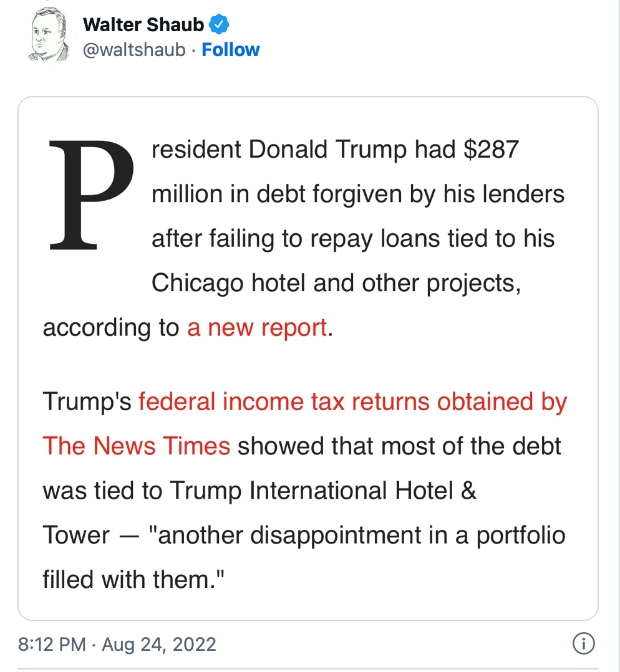Follow Walter Shaub
Screen dimensions: 620x672
coord(231,50)
